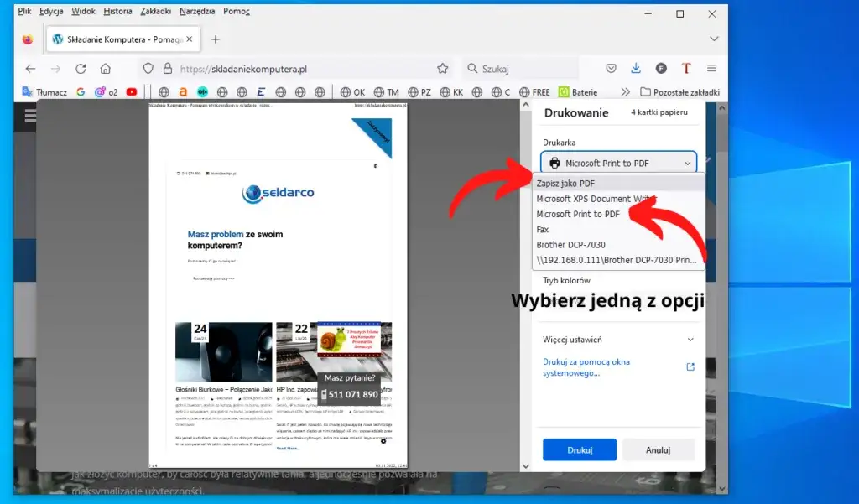Open the Downloads panel icon
The image size is (859, 504).
(x=637, y=68)
